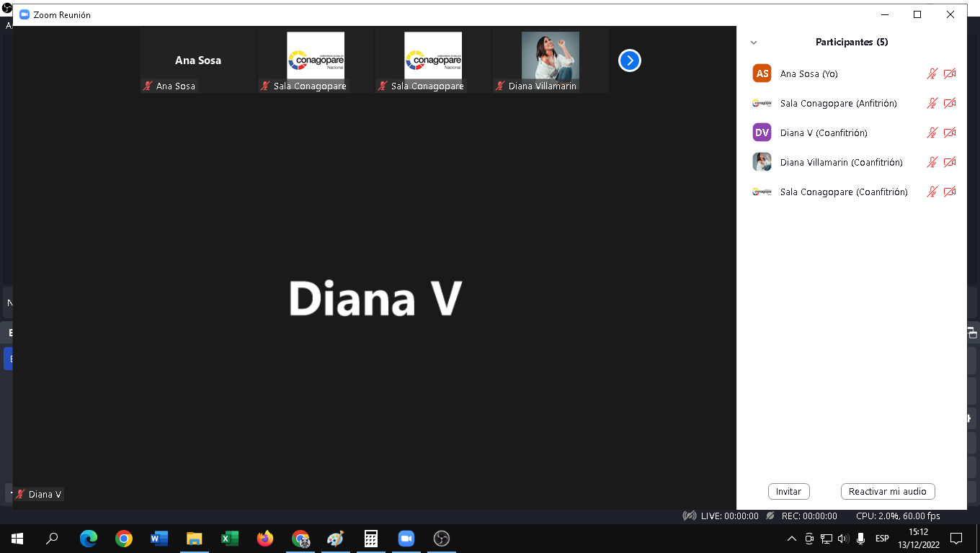Click the AS avatar of Ana Sosa
The image size is (980, 553).
coord(762,73)
